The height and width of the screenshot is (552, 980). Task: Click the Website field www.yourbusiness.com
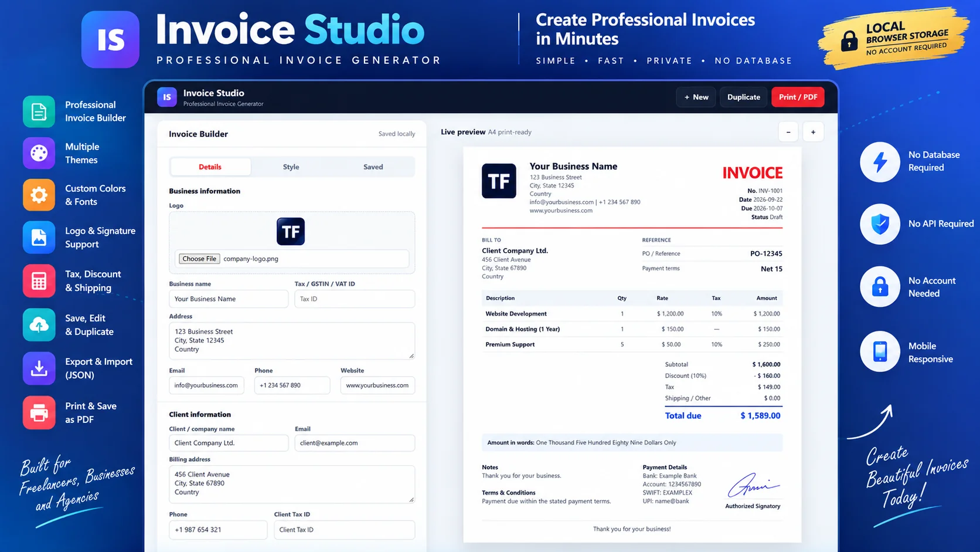point(377,385)
